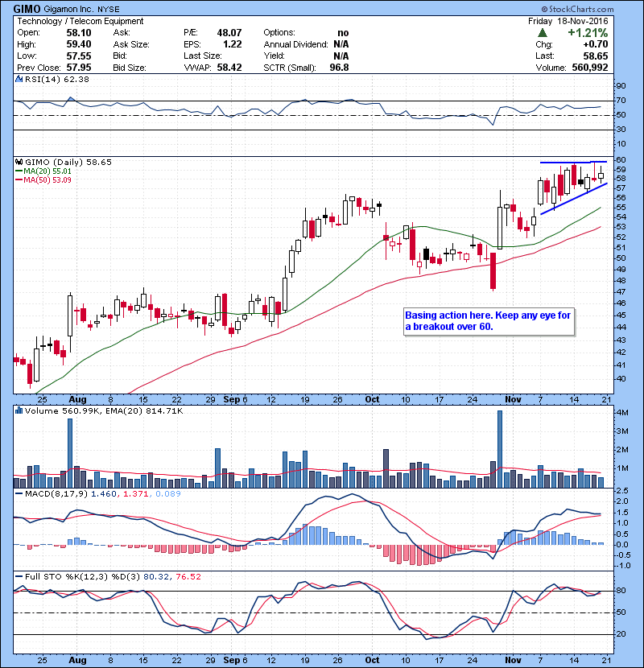This screenshot has height=668, width=644.
Task: Click the Chg value +0.70
Action: coord(596,44)
